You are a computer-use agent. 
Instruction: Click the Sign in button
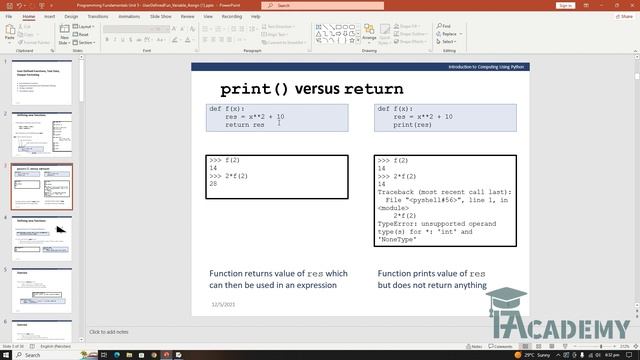tap(565, 5)
